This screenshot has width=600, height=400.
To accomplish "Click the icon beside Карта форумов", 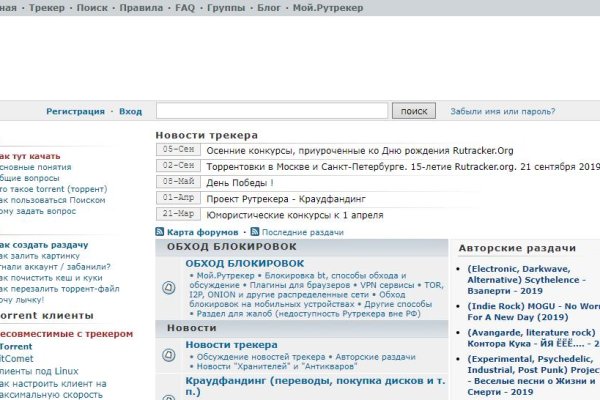I will coord(160,232).
